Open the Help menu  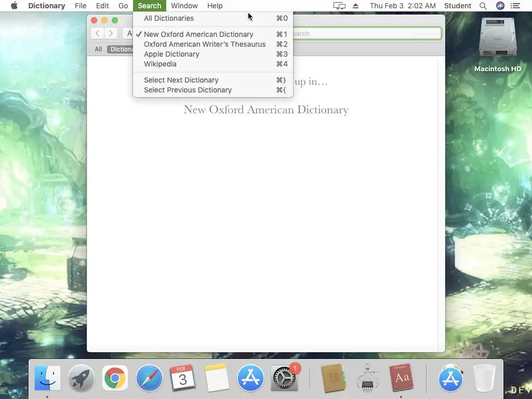click(x=215, y=6)
